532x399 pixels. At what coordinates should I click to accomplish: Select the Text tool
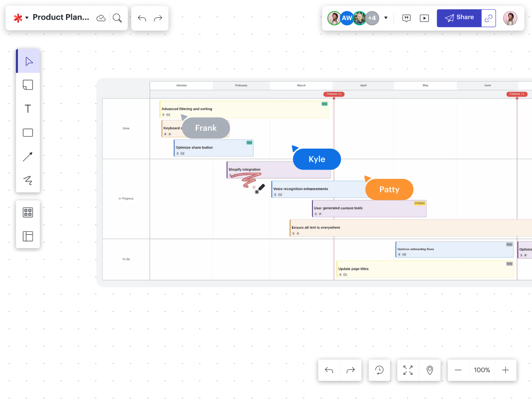[x=28, y=109]
